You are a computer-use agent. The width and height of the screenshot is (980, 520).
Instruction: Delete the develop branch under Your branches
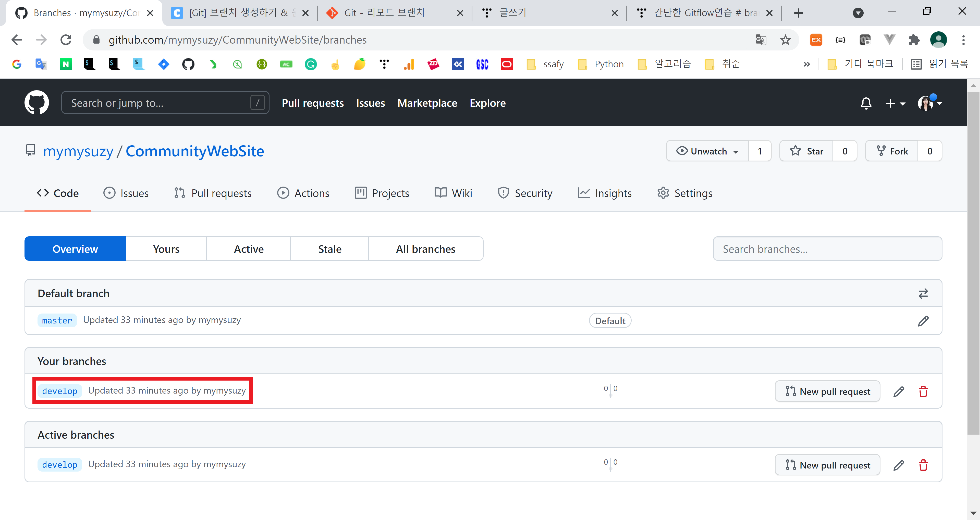click(923, 392)
